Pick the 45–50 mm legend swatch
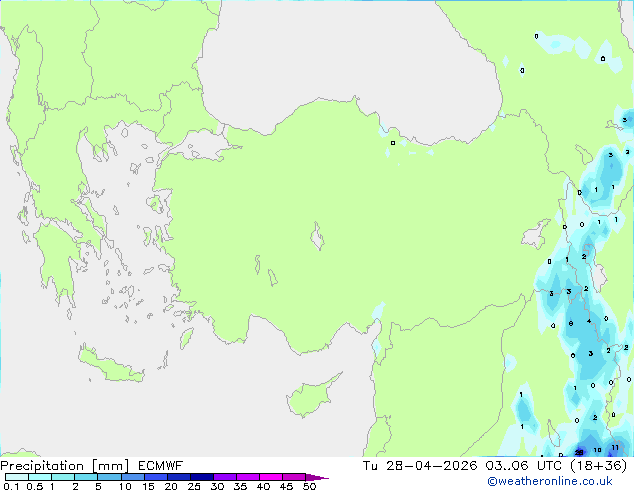The height and width of the screenshot is (490, 634). 294,477
